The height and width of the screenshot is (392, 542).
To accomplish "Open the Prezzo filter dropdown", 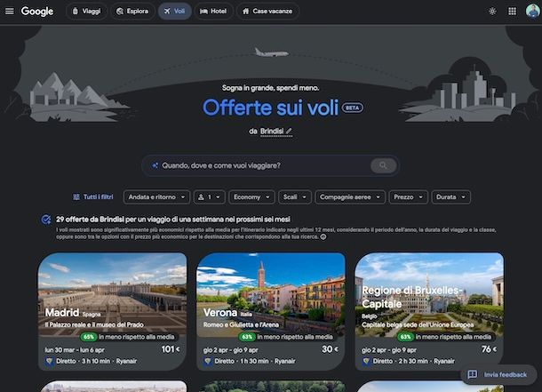I will [408, 197].
